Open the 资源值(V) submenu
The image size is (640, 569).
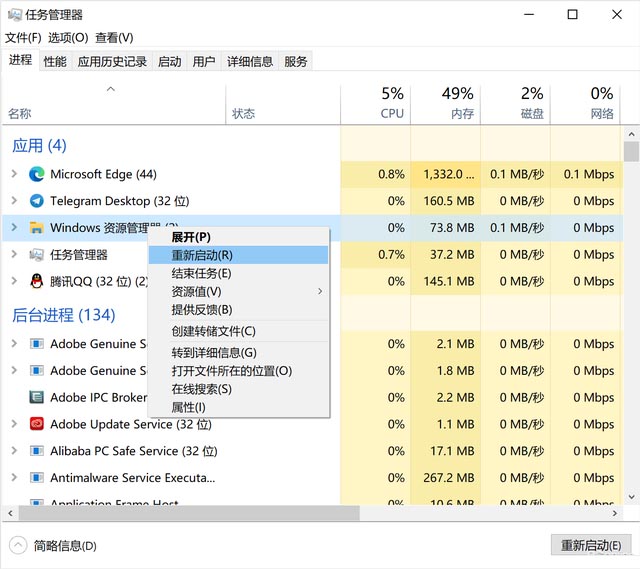[238, 291]
